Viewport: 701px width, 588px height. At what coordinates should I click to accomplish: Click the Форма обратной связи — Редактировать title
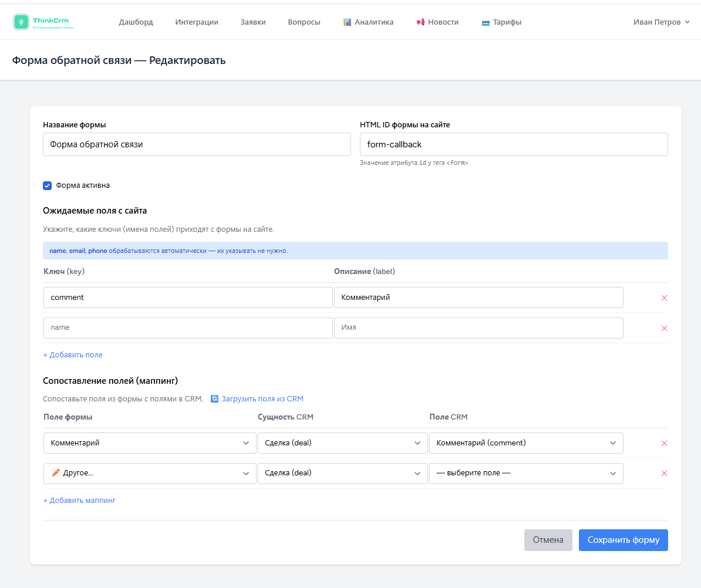point(119,60)
